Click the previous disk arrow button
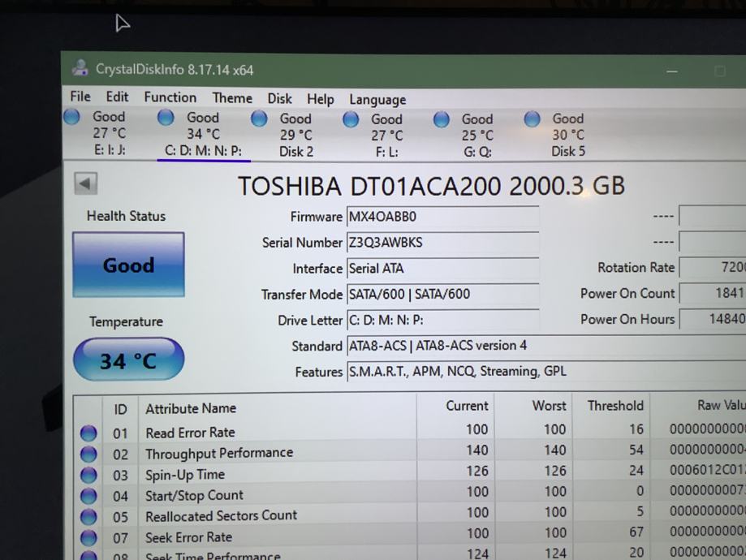This screenshot has width=746, height=560. tap(84, 183)
